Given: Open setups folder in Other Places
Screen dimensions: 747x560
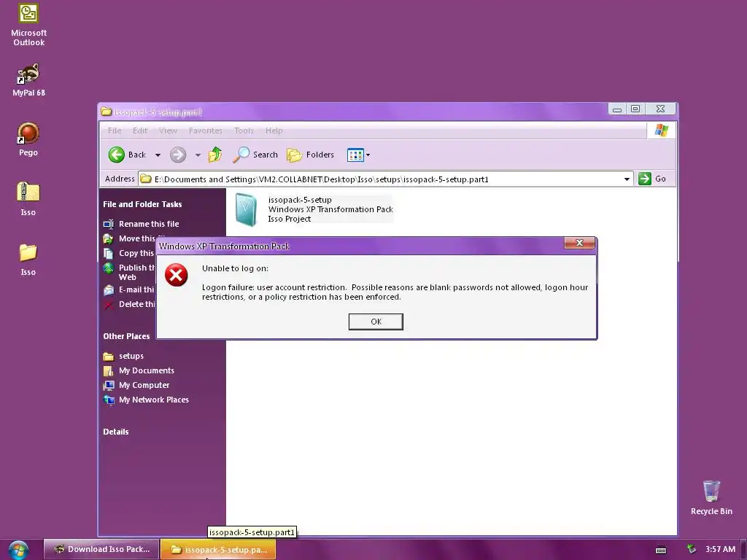Looking at the screenshot, I should coord(131,356).
